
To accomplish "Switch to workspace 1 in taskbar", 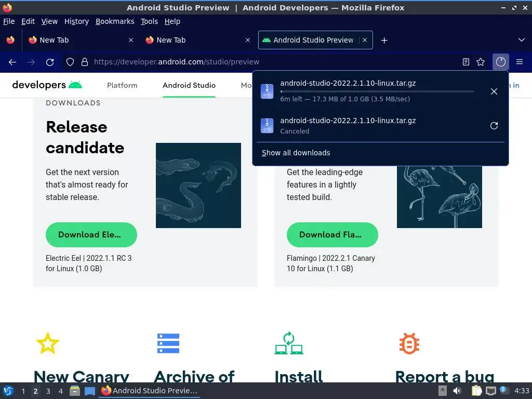I will coord(23,391).
